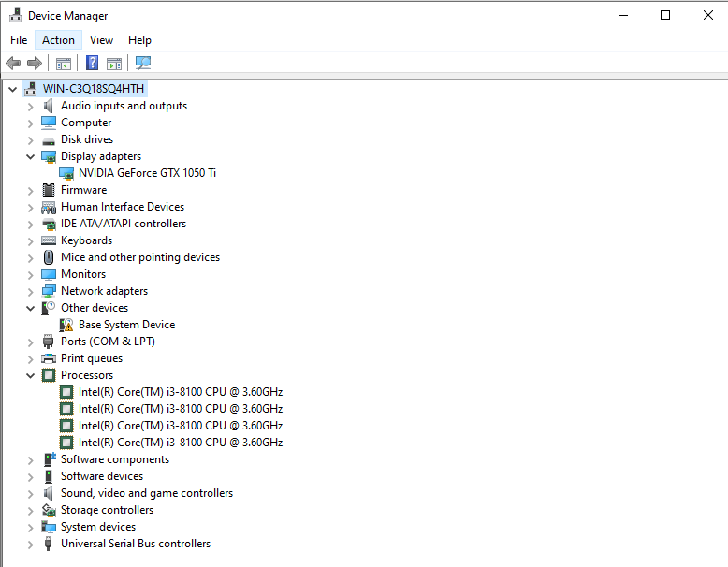Click the Device Manager title bar icon
Image resolution: width=728 pixels, height=567 pixels.
coord(15,15)
